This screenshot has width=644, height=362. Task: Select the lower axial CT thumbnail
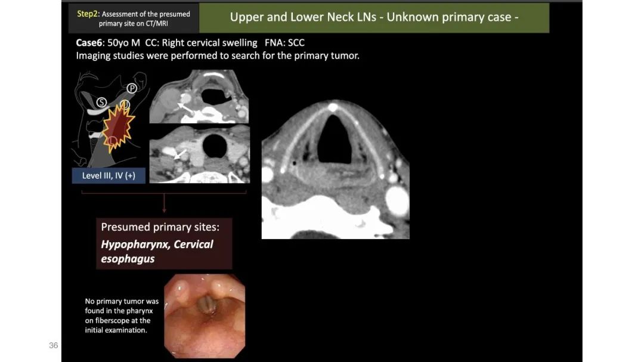(x=200, y=154)
